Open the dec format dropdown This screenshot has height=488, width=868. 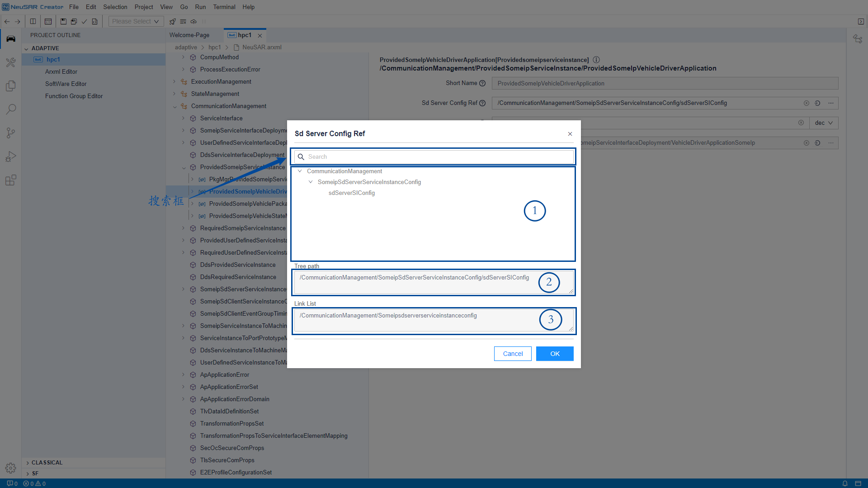[x=823, y=123]
